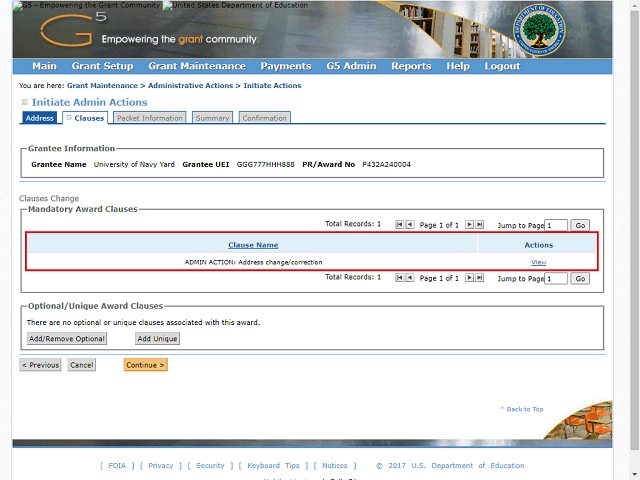Click the G5 logo in header
Screen dimensions: 640x480
coord(73,29)
